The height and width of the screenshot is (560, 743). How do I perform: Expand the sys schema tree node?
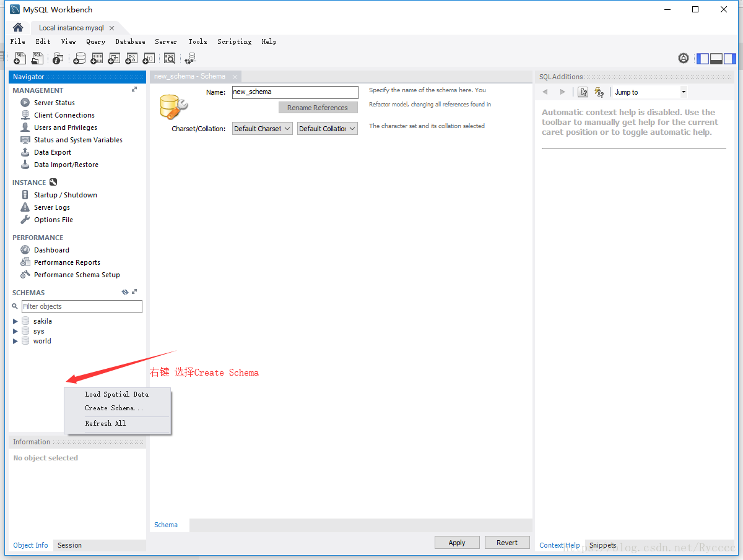[x=15, y=331]
